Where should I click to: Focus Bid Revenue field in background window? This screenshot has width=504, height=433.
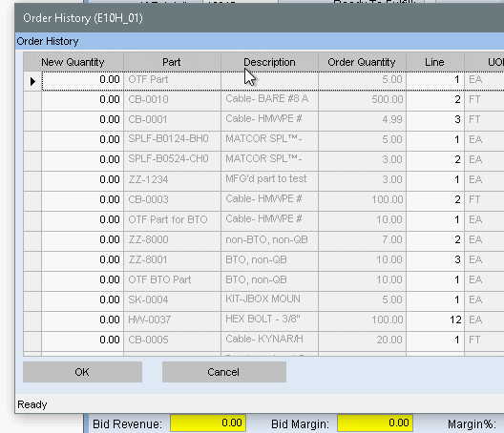208,423
